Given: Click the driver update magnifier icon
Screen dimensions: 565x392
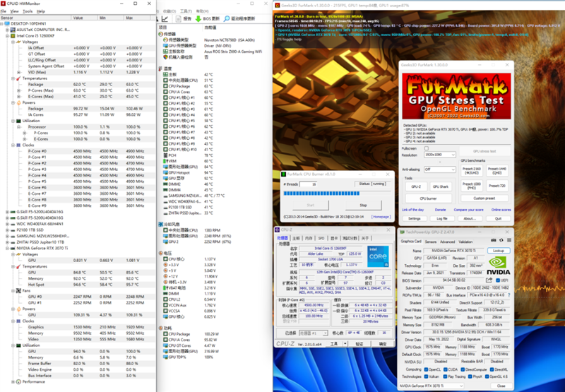Looking at the screenshot, I should pos(227,19).
